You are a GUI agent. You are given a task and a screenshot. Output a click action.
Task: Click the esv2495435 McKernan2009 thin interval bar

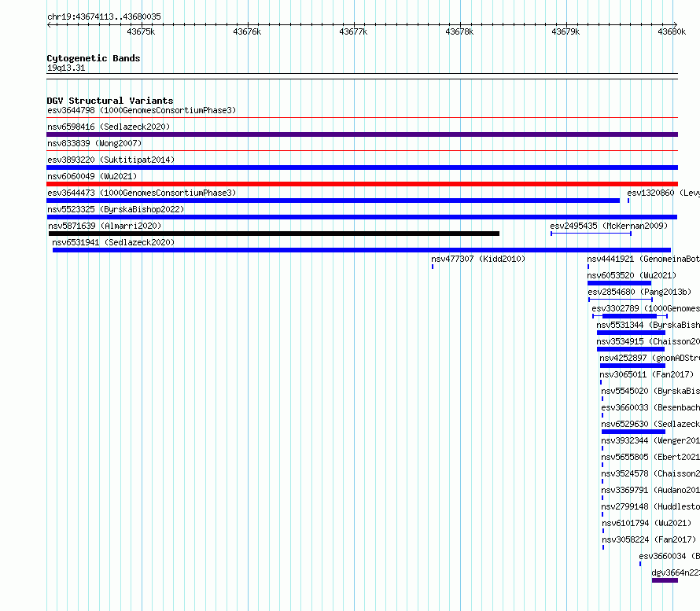point(591,234)
